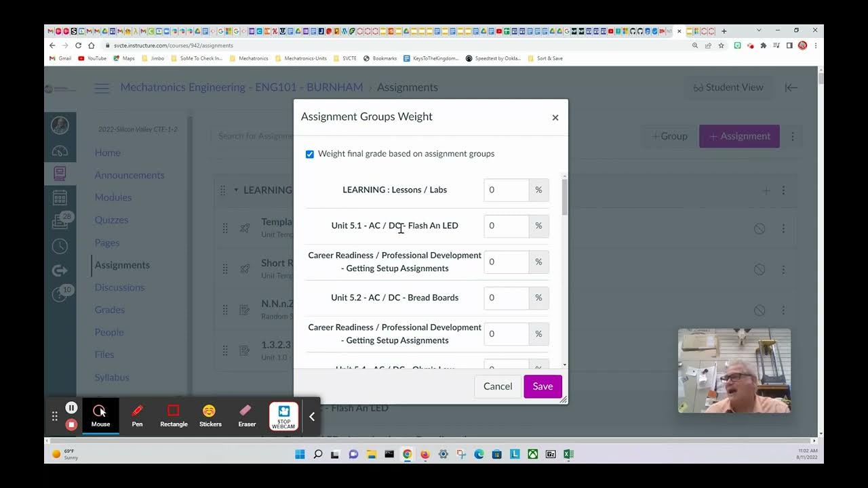Collapse the sidebar with the arrow-to-bar icon
Screen dimensions: 868x488
(791, 87)
